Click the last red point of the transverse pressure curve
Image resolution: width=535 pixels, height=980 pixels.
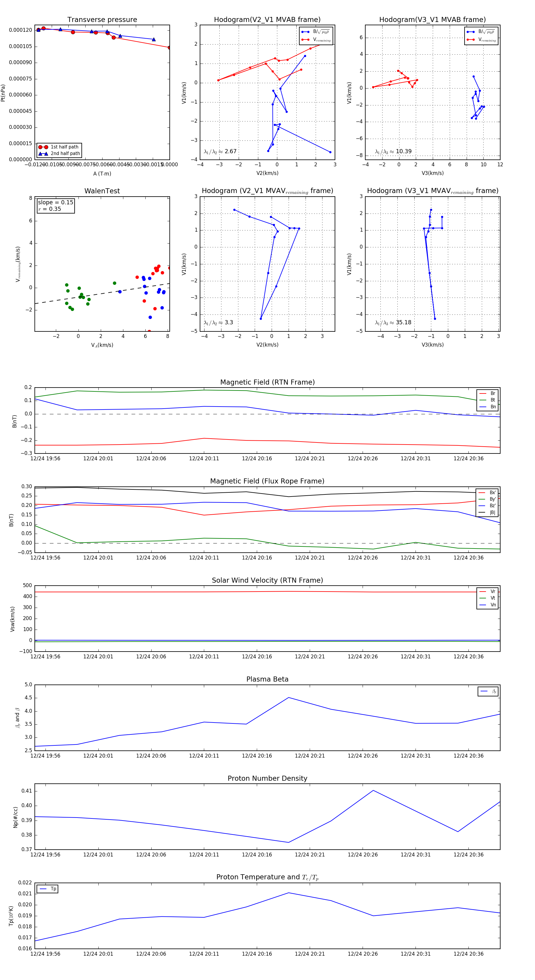(169, 48)
